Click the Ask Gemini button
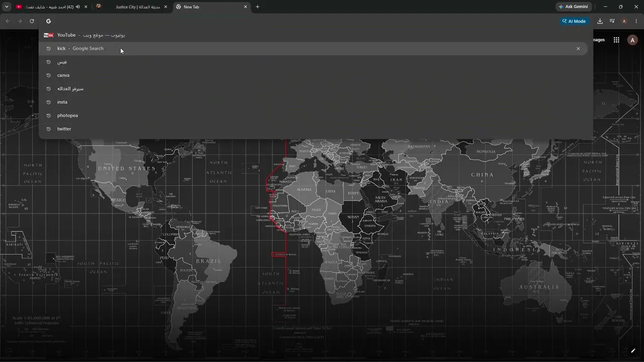The height and width of the screenshot is (362, 644). [573, 7]
